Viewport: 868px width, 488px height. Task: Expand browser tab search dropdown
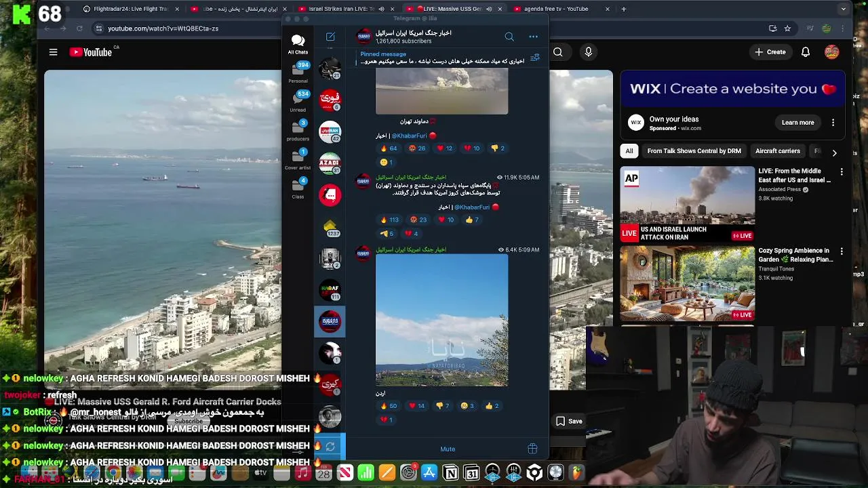tap(844, 9)
